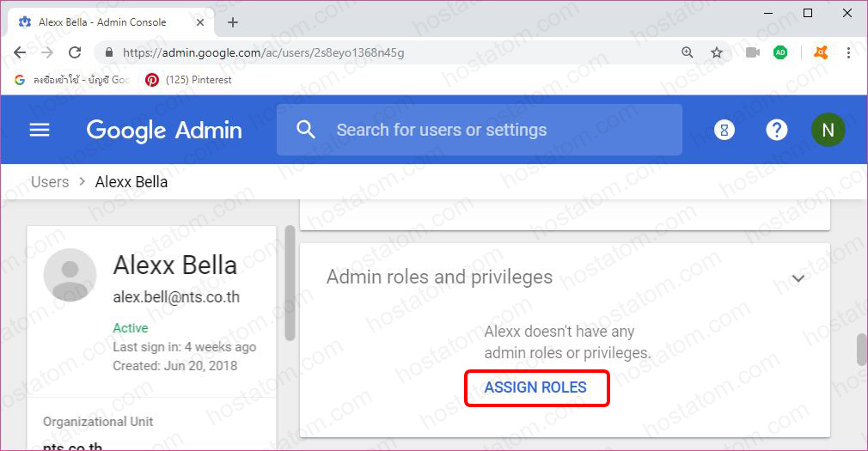Open the Help question mark icon
The width and height of the screenshot is (868, 451).
(x=777, y=130)
